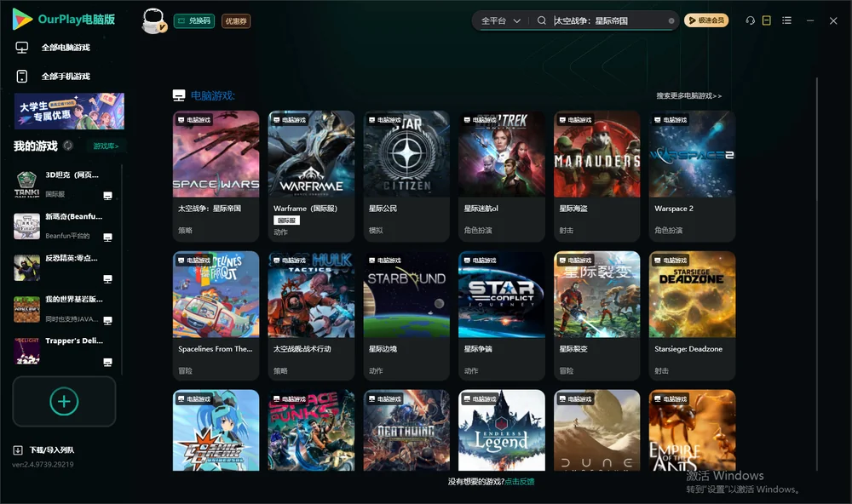Select 全部电脑游戏 in sidebar
852x504 pixels.
tap(66, 48)
